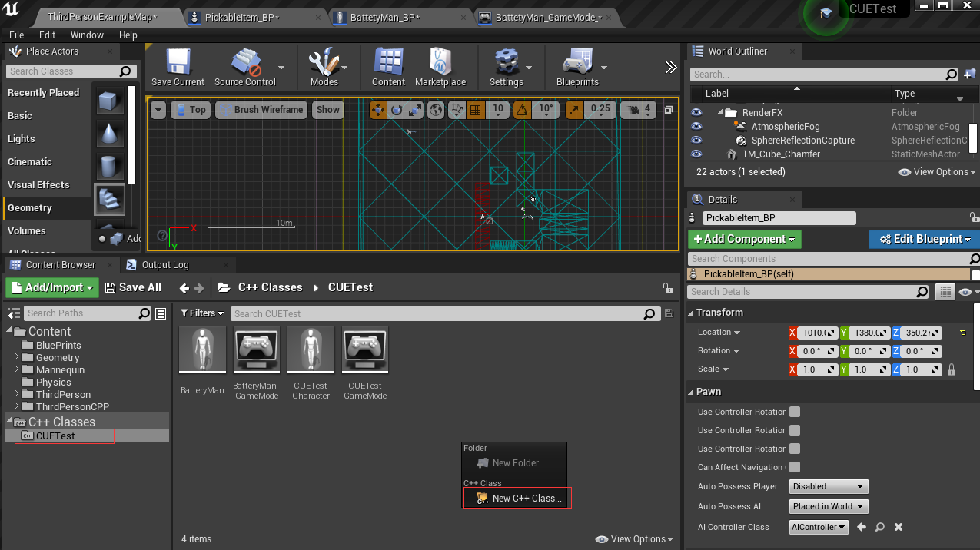This screenshot has height=550, width=980.
Task: Click the back arrow in Content Browser
Action: pyautogui.click(x=184, y=287)
